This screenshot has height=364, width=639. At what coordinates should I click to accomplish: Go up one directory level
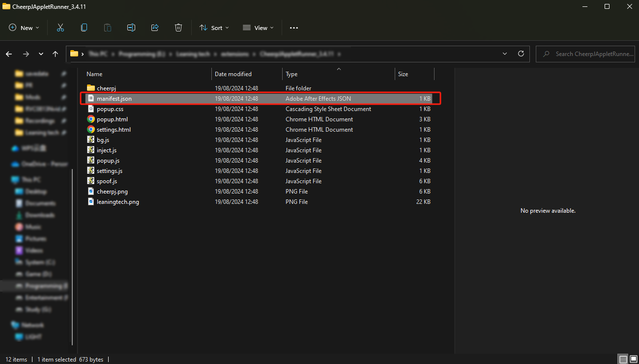(56, 54)
